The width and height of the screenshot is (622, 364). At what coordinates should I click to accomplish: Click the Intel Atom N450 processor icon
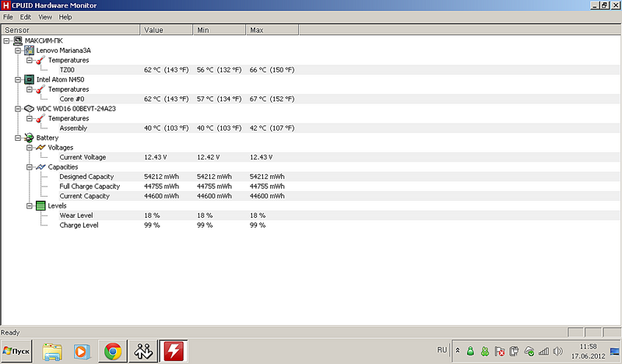(x=30, y=79)
